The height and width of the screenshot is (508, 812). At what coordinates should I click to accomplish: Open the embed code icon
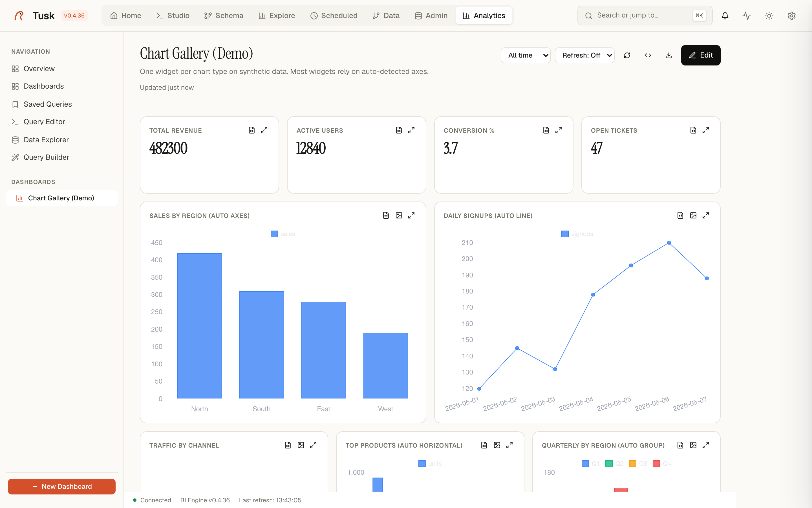(x=648, y=55)
